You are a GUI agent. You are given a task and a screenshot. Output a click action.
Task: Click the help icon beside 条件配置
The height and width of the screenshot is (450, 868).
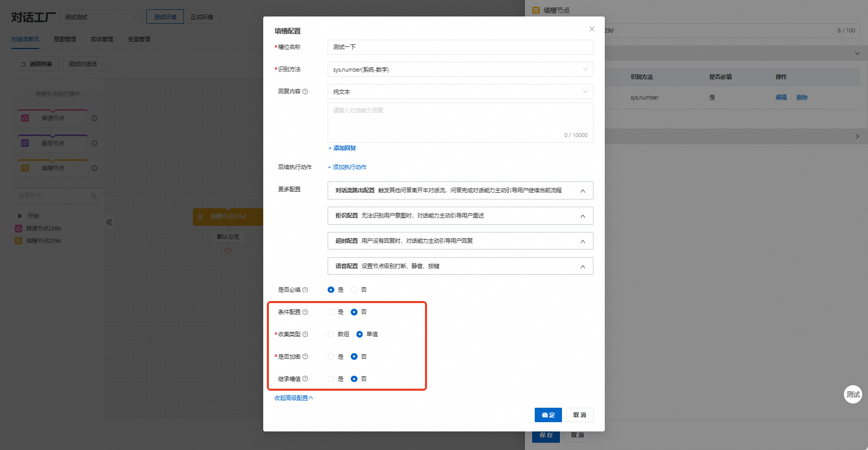(x=305, y=312)
